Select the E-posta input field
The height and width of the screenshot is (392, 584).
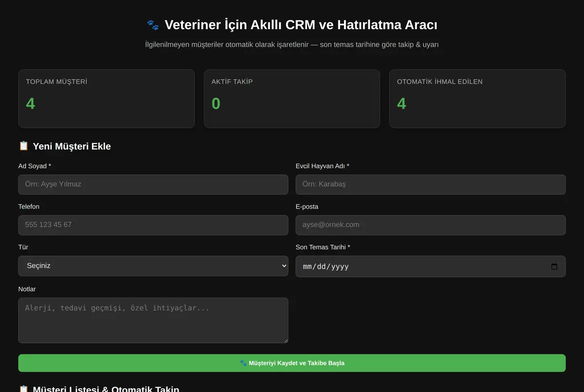pos(431,225)
